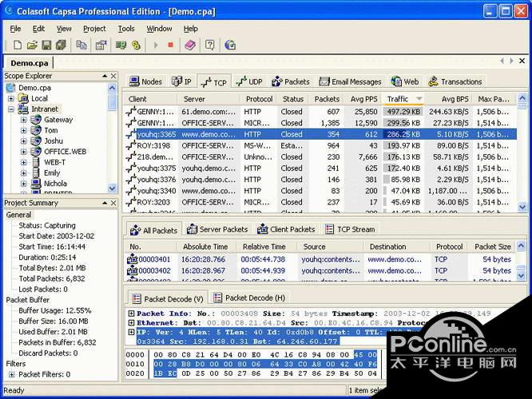Expand the Local node in Scope Explorer
532x399 pixels.
click(x=11, y=99)
